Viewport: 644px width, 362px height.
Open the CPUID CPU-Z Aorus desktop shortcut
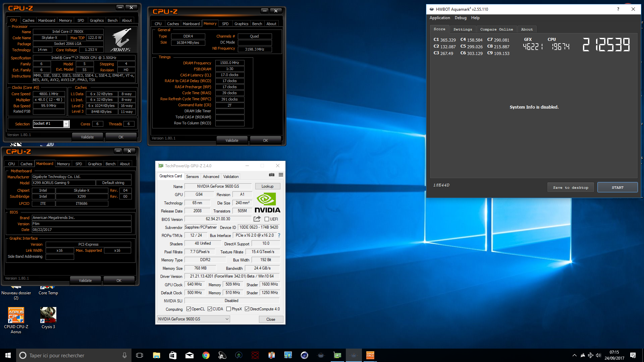16,320
